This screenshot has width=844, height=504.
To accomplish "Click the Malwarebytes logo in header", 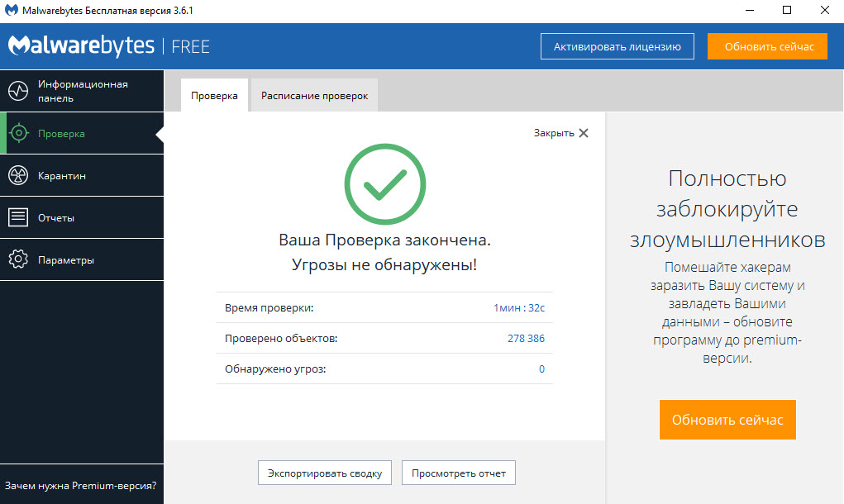I will pos(81,46).
